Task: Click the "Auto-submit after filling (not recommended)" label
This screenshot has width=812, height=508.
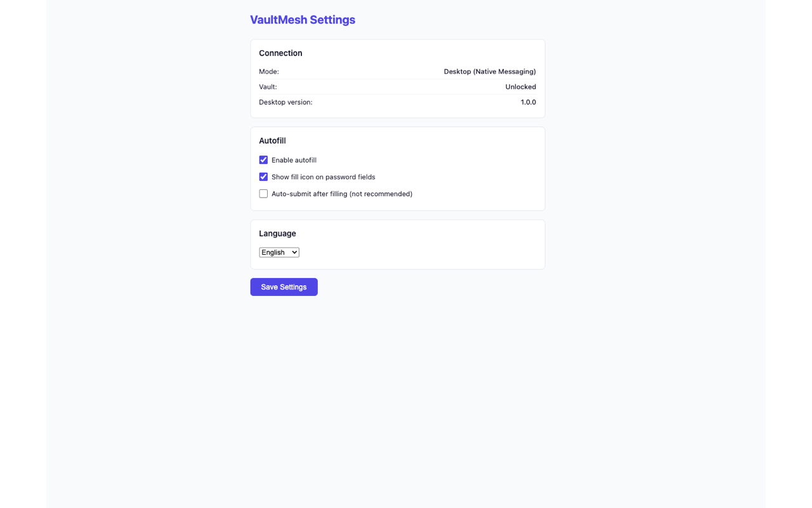Action: [x=342, y=194]
